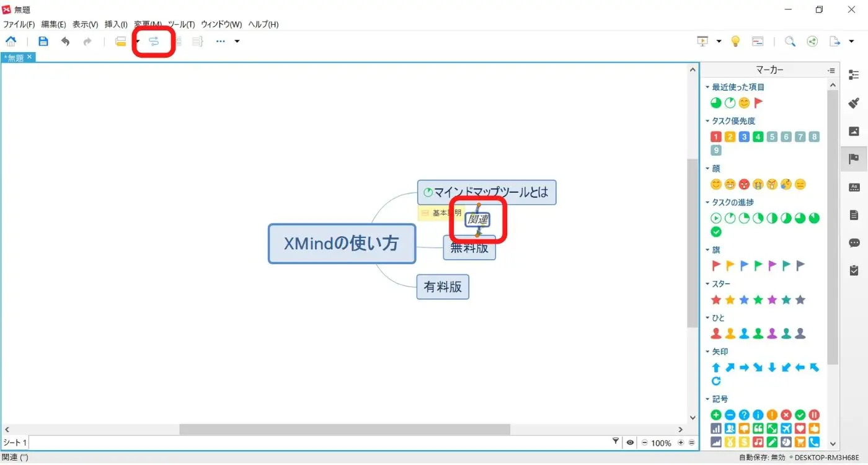Viewport: 868px width, 465px height.
Task: Undo the last change
Action: (x=66, y=41)
